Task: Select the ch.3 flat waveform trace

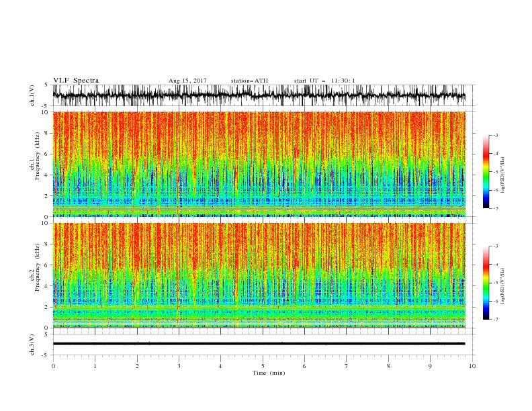Action: [x=259, y=344]
